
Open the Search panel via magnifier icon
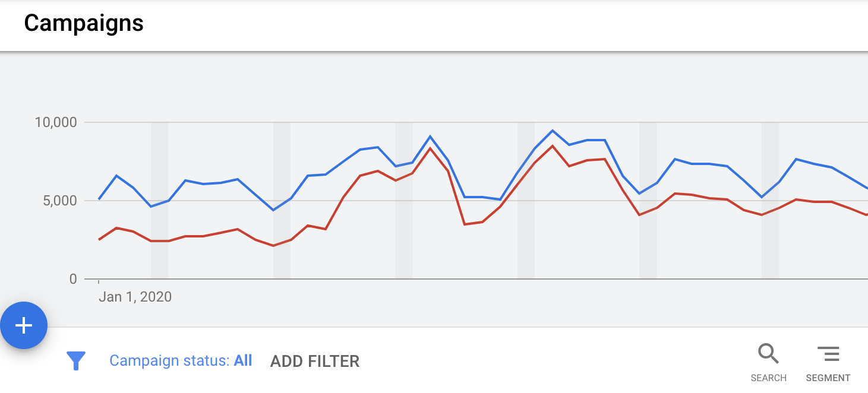tap(768, 354)
